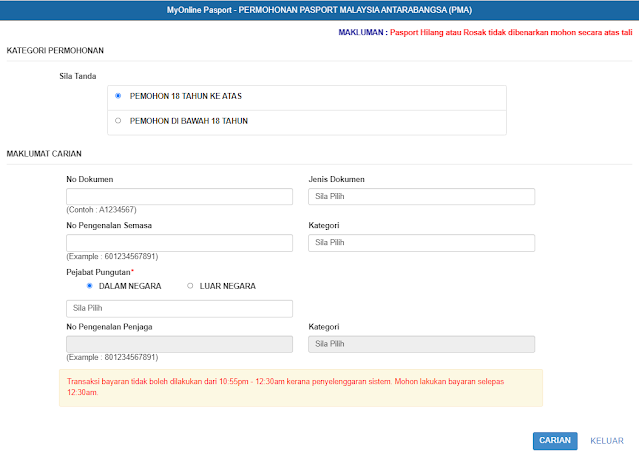Click the KATEGORI PERMOHONAN heading

[x=55, y=51]
